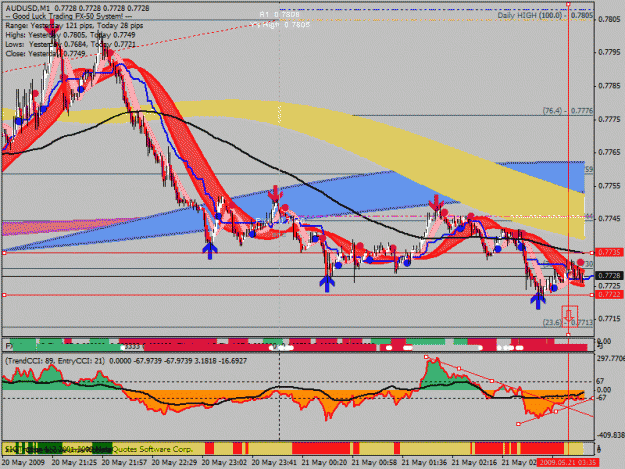This screenshot has height=469, width=625.
Task: Click the Quotes Software Corp. copyright text
Action: (151, 449)
